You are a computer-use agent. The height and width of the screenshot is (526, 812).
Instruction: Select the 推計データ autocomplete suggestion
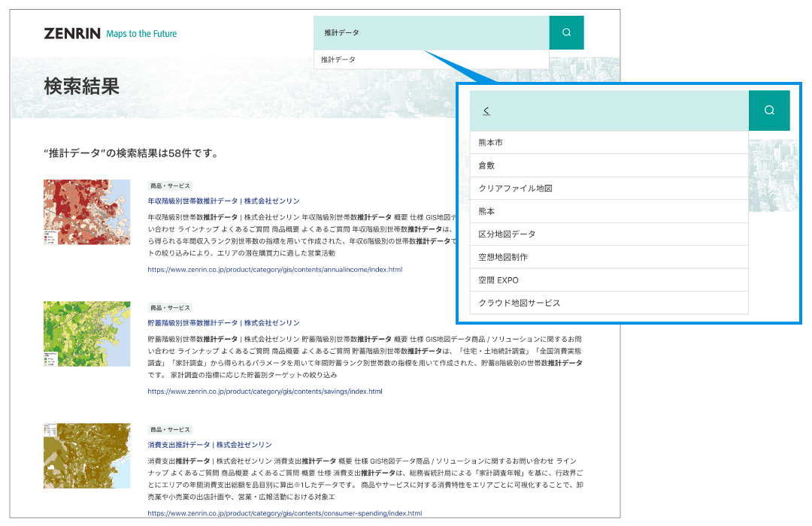[x=432, y=59]
